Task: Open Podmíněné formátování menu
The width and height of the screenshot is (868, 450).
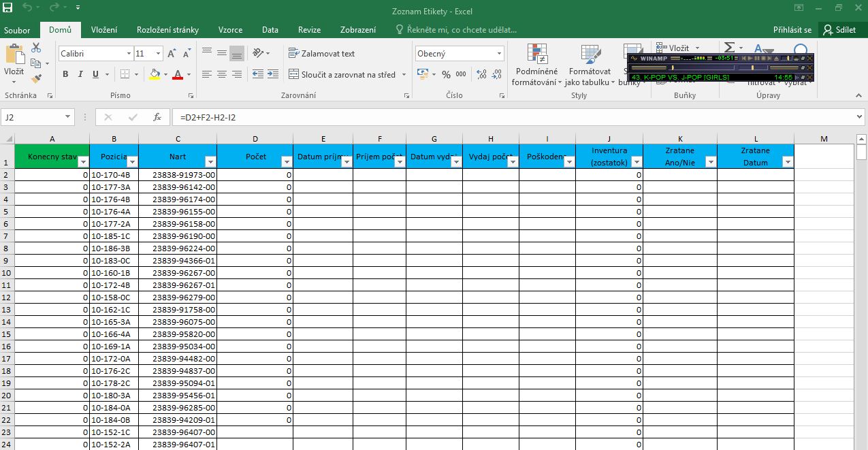Action: point(536,65)
